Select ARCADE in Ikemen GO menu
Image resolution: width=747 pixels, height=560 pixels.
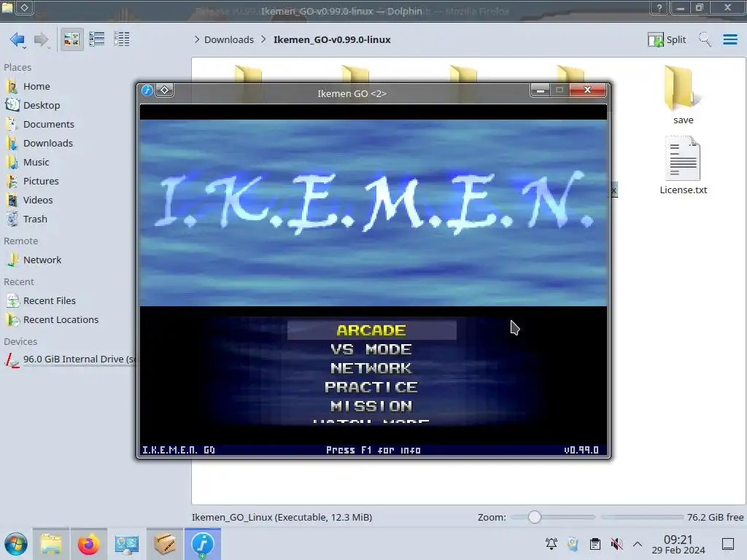pyautogui.click(x=371, y=330)
